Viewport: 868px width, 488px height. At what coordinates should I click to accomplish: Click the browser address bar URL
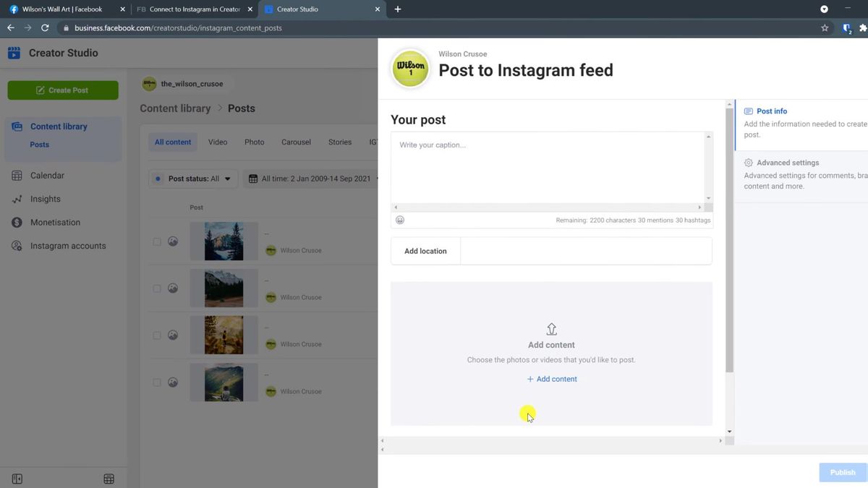(178, 28)
